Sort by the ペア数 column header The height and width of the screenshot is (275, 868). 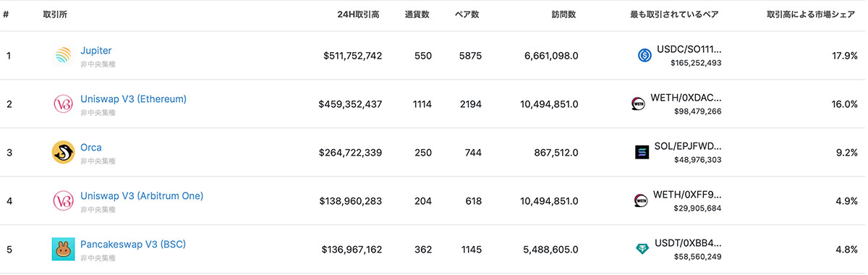tap(467, 14)
